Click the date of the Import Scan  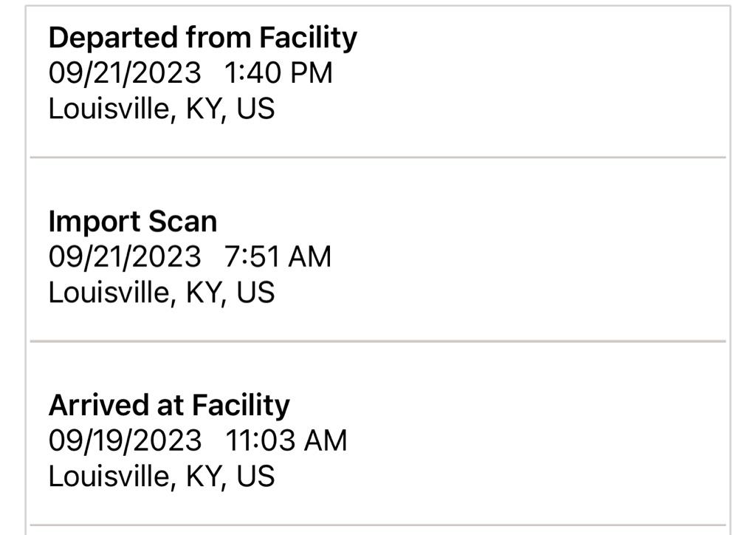[x=125, y=256]
